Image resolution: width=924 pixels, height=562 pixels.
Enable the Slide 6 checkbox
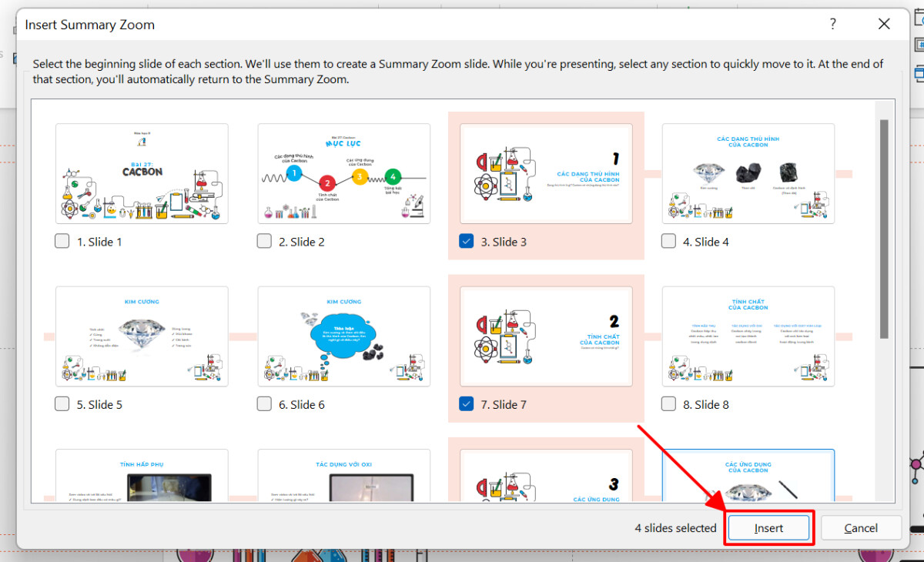coord(263,404)
